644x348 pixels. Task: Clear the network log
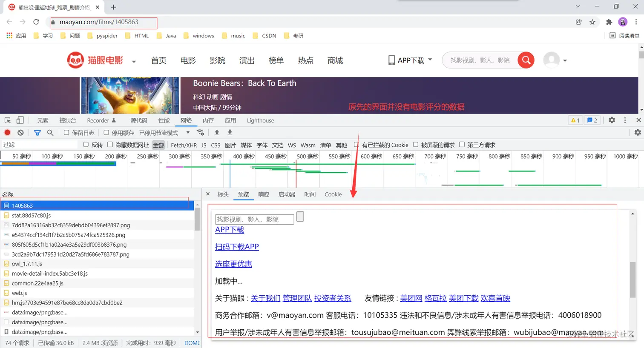(20, 133)
